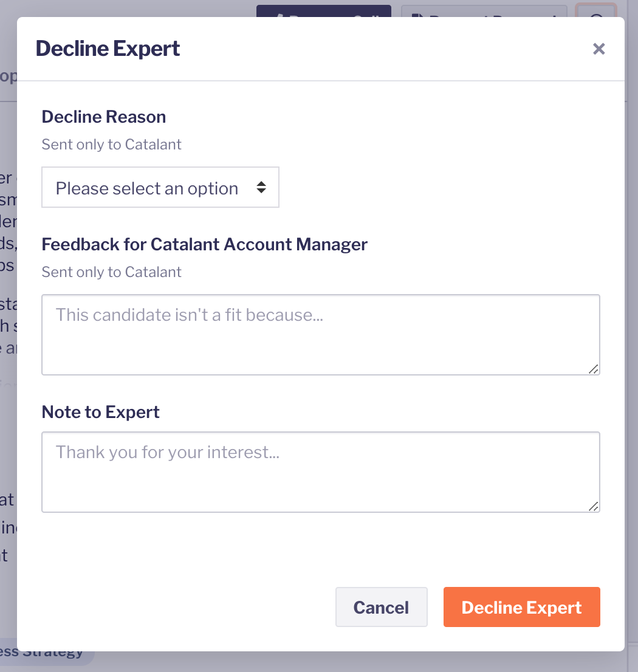Focus the Feedback for Catalant Account Manager textarea
Viewport: 638px width, 672px height.
coord(320,335)
